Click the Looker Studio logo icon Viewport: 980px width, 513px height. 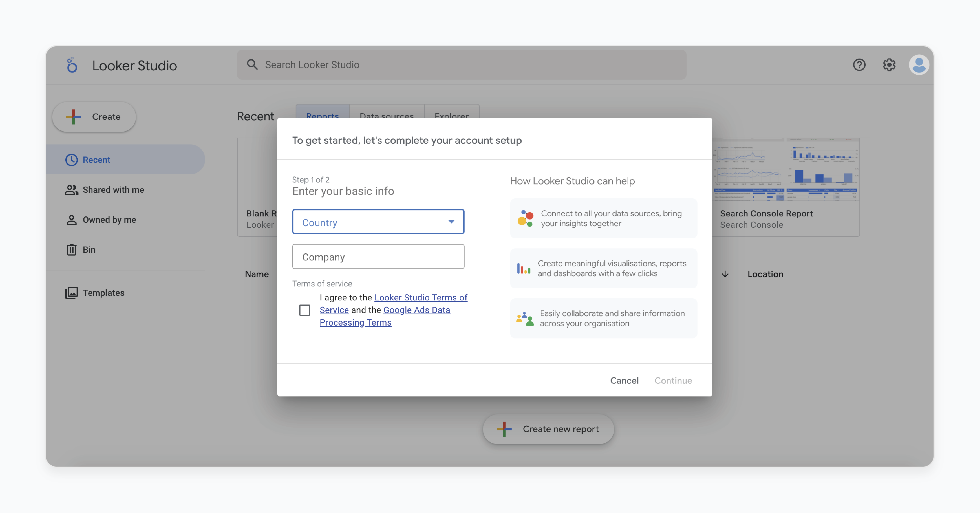coord(72,65)
